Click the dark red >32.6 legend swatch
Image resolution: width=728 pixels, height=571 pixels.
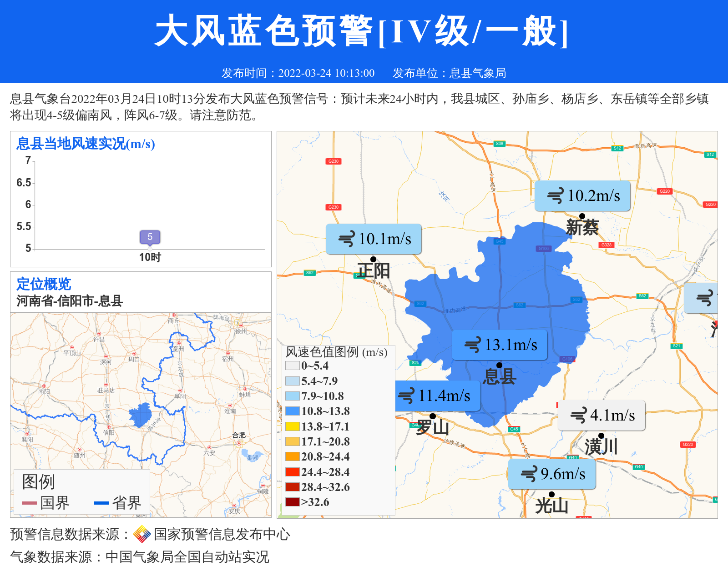pos(292,502)
